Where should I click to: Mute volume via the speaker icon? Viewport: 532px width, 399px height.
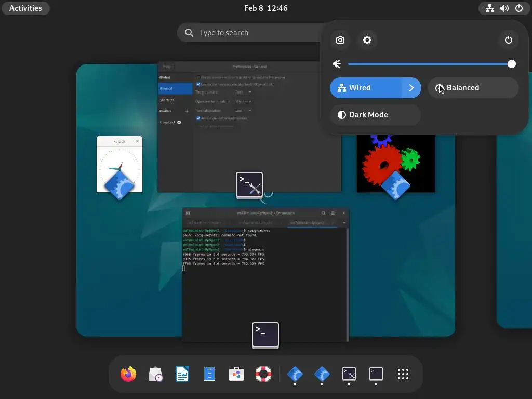pos(337,64)
